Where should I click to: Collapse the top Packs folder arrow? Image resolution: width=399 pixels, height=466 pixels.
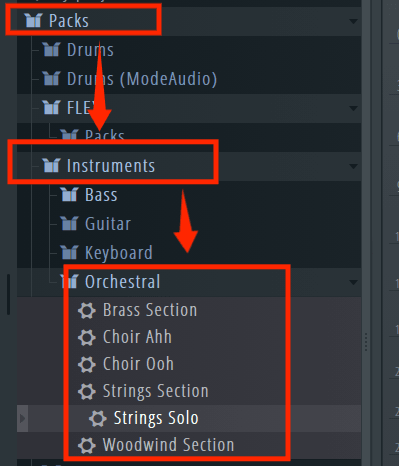[353, 22]
